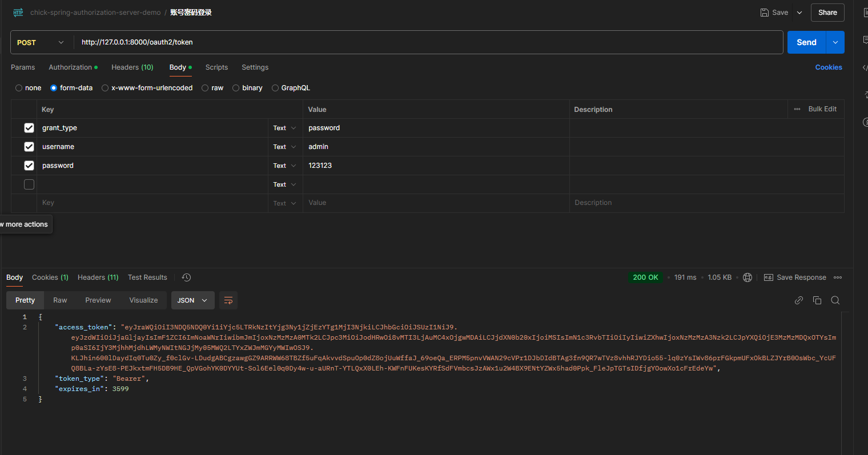Click the HTTP request type icon
Image resolution: width=868 pixels, height=455 pixels.
pyautogui.click(x=18, y=13)
